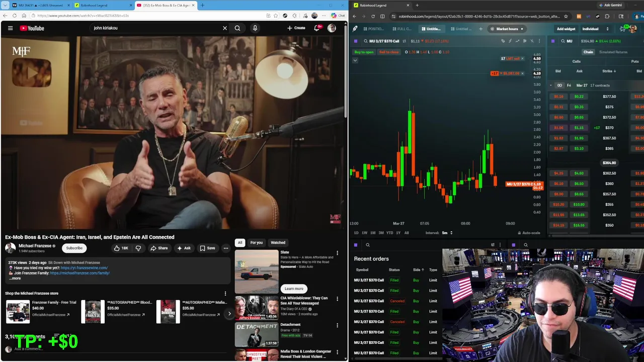Open chart three-dot options menu
This screenshot has width=644, height=362.
[539, 41]
